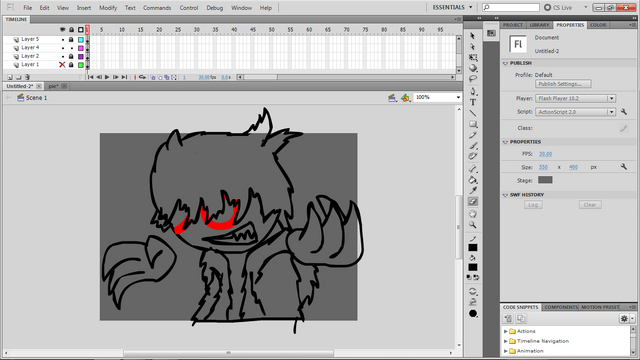
Task: Toggle Loop playback button
Action: (142, 77)
